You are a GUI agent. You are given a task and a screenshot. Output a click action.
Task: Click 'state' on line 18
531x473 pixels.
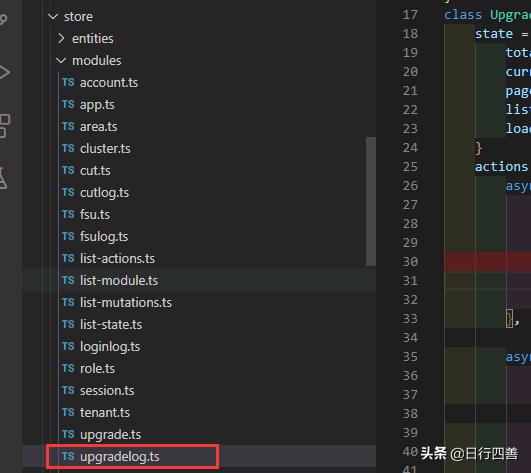pyautogui.click(x=494, y=34)
